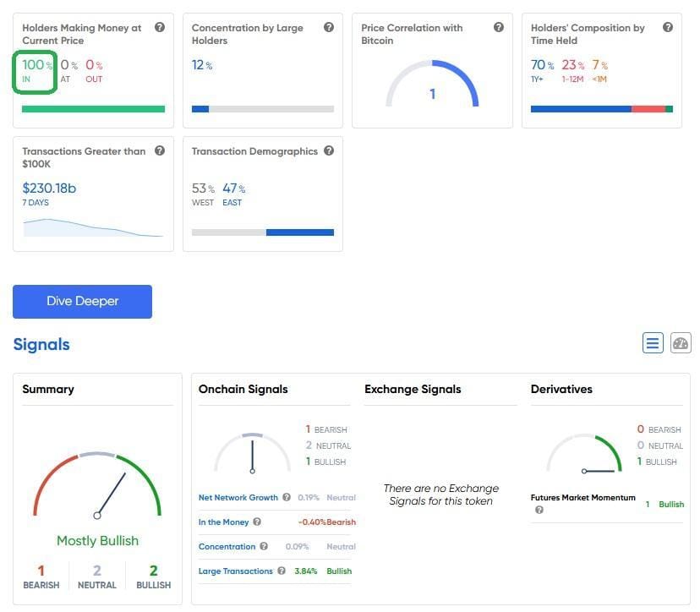Open help for Transactions Greater than $100K
This screenshot has height=612, width=700.
pos(160,151)
